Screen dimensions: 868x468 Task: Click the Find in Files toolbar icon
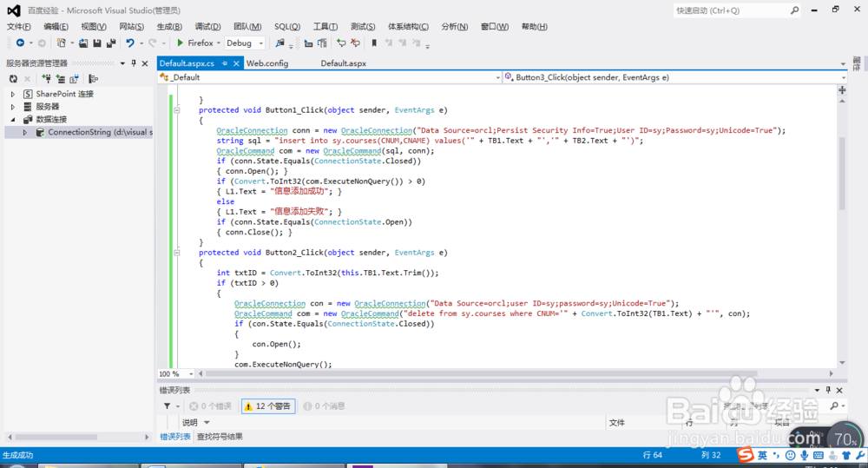coord(280,43)
